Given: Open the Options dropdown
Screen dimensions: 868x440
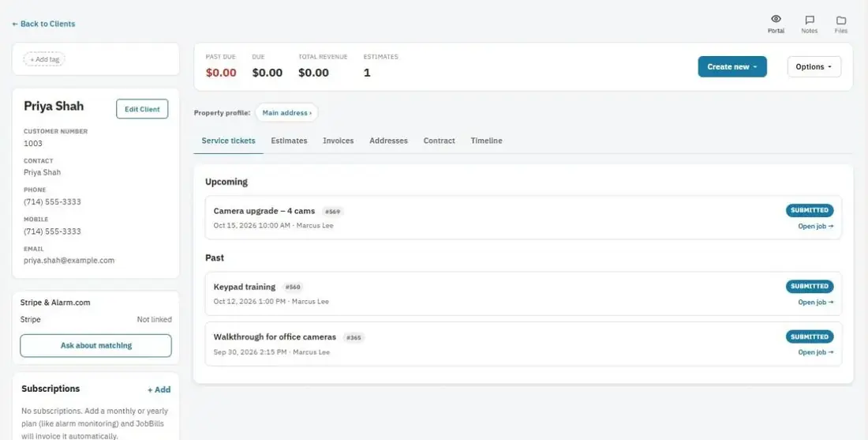Looking at the screenshot, I should click(814, 66).
